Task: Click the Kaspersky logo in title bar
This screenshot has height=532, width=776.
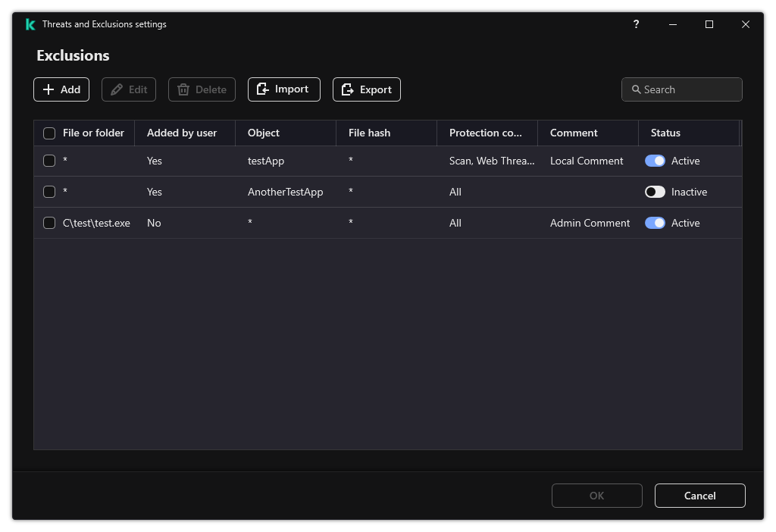Action: [30, 24]
